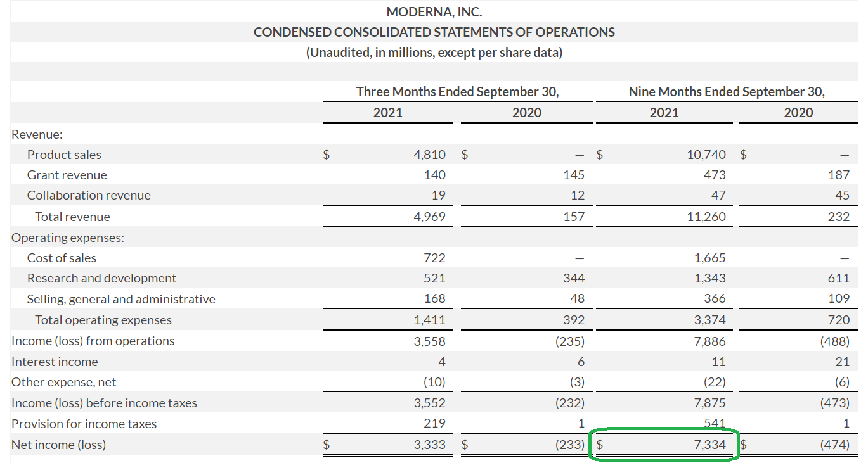Click the Cost of sales row label
868x463 pixels.
coord(62,258)
